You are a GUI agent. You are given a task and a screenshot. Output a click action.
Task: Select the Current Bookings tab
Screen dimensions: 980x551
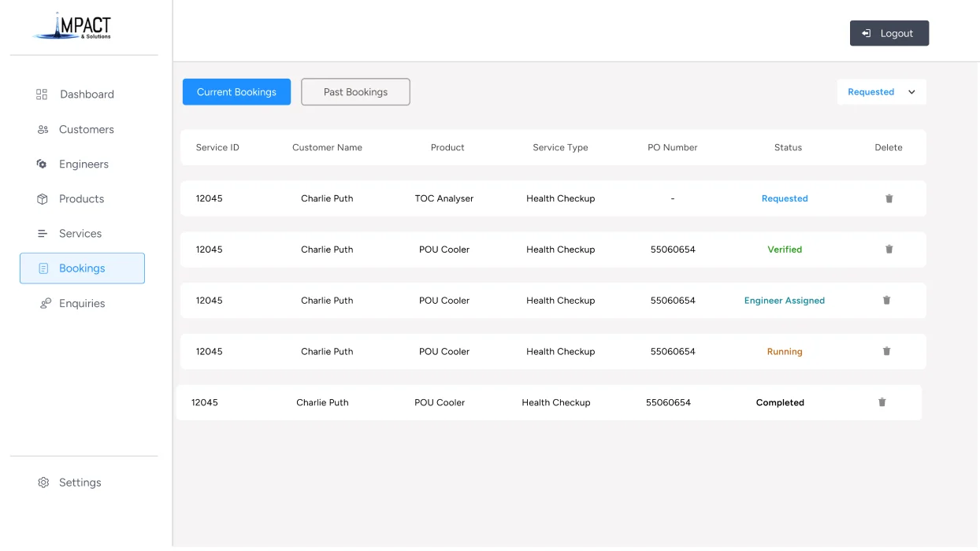click(236, 92)
